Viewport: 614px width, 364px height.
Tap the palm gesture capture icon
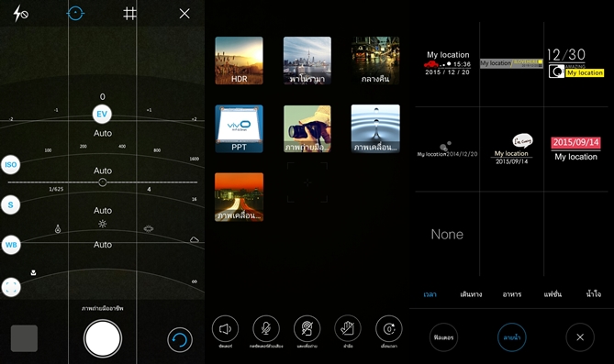pyautogui.click(x=348, y=328)
